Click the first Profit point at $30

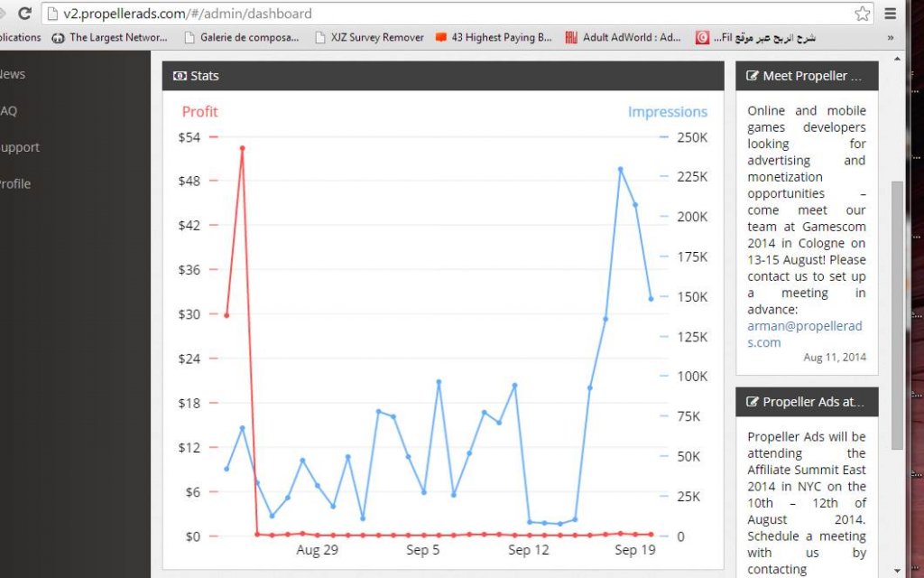[226, 315]
